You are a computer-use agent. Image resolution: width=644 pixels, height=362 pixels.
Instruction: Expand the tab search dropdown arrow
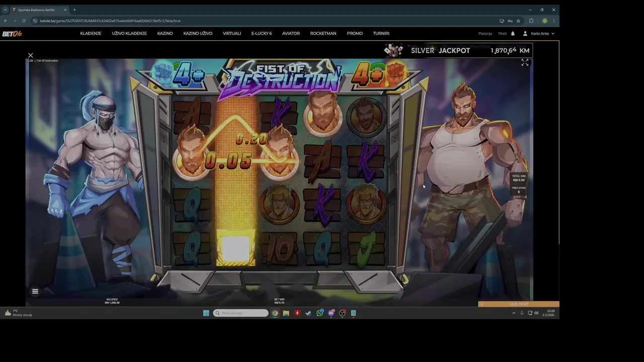[5, 10]
